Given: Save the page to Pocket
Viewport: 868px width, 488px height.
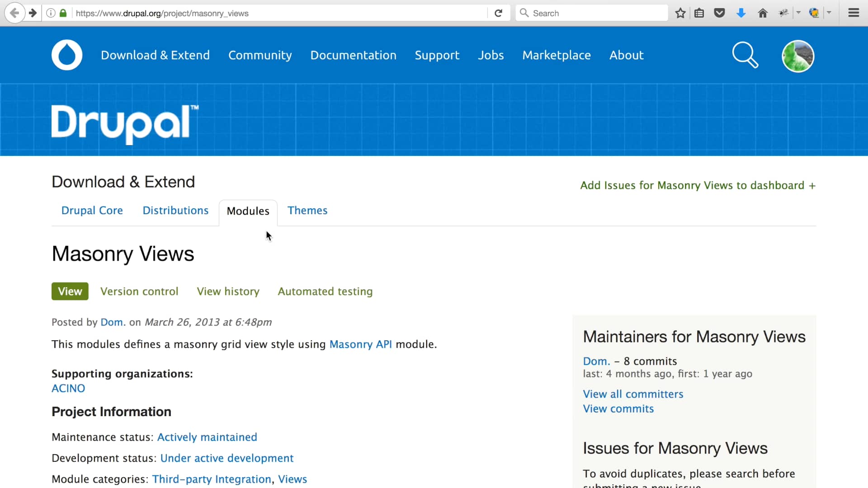Looking at the screenshot, I should (719, 13).
